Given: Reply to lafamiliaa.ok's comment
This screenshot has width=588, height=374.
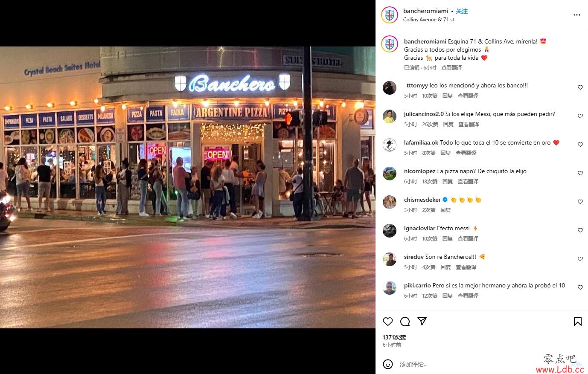Looking at the screenshot, I should 445,153.
